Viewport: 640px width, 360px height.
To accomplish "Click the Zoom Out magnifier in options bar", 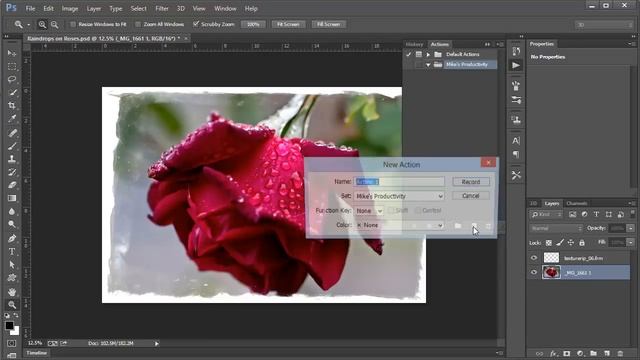I will tap(54, 24).
